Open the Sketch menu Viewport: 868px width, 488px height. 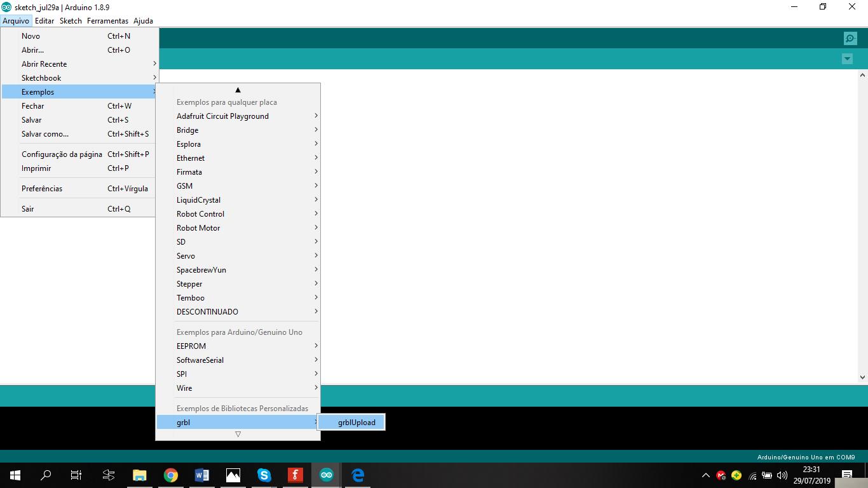71,20
